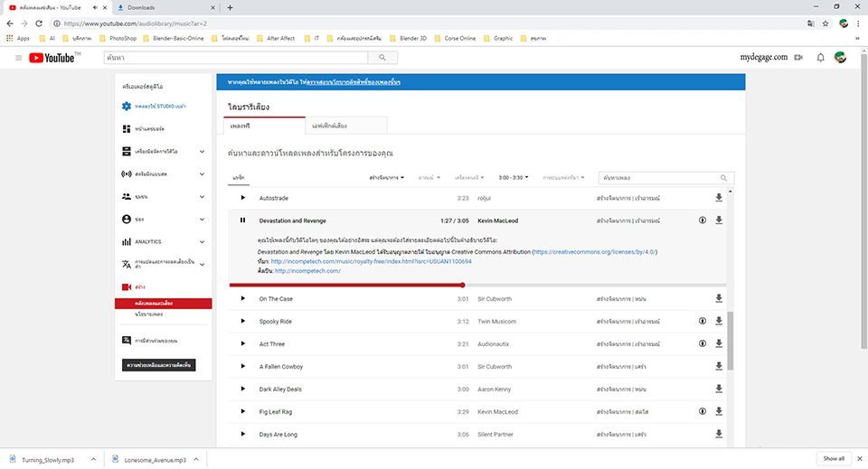This screenshot has height=469, width=868.
Task: Play A Fallen Cowboy track
Action: coord(242,366)
